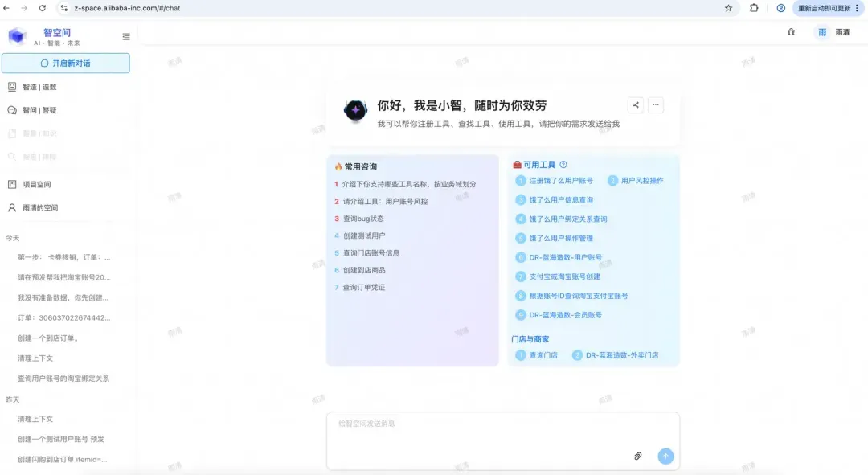Click the 小智 assistant avatar

click(x=355, y=110)
